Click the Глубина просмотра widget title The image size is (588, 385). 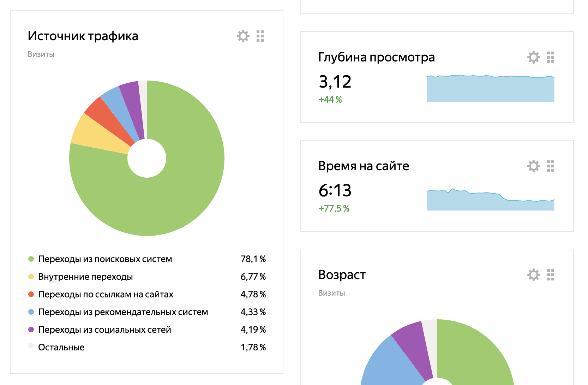[x=377, y=57]
